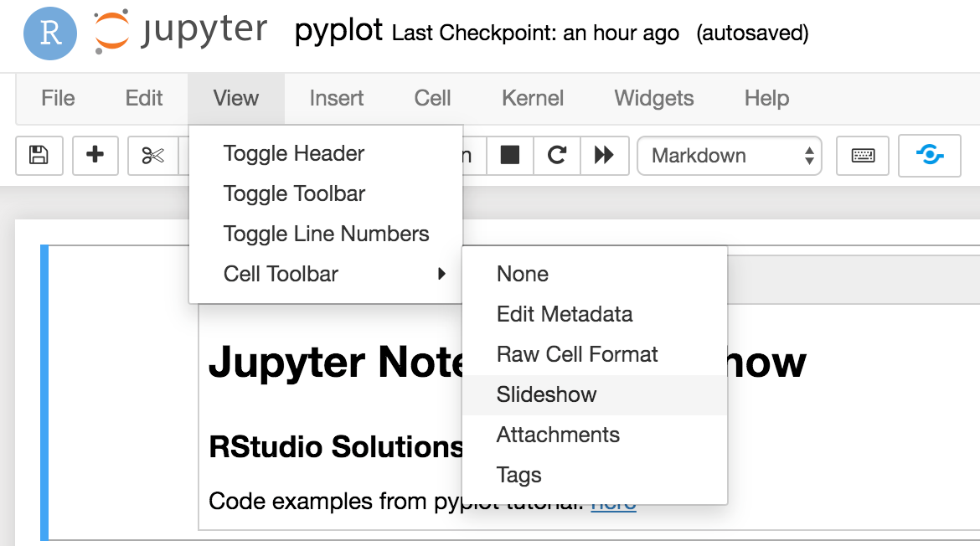Toggle Line Numbers display
The image size is (980, 546).
[x=326, y=234]
